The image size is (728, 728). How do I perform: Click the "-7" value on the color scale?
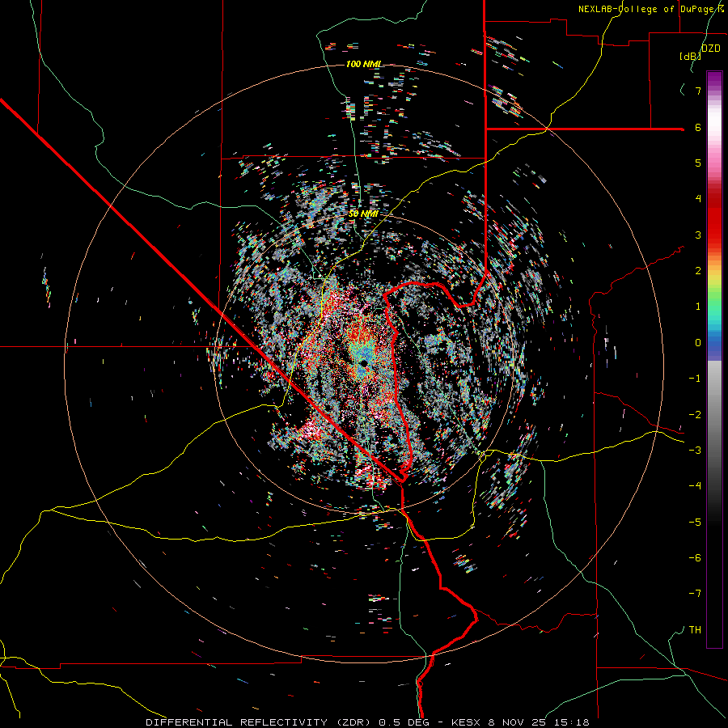click(x=695, y=594)
